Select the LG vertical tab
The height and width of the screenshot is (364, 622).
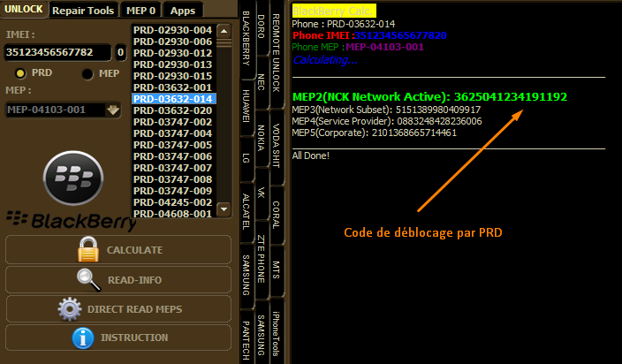coord(246,158)
